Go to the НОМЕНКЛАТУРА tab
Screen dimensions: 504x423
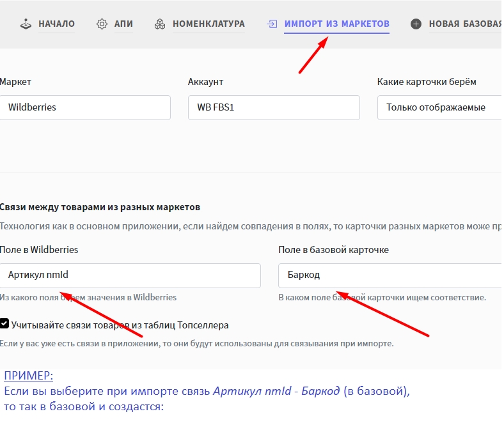tap(209, 24)
